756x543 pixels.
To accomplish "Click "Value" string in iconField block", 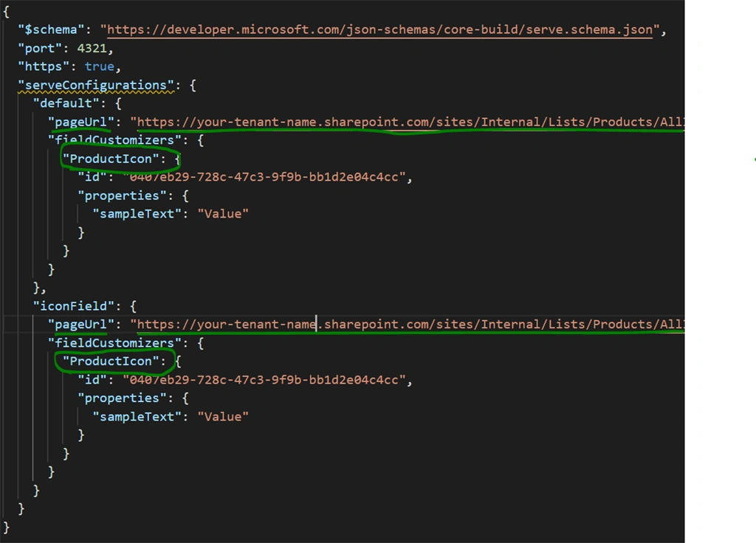I will click(223, 417).
